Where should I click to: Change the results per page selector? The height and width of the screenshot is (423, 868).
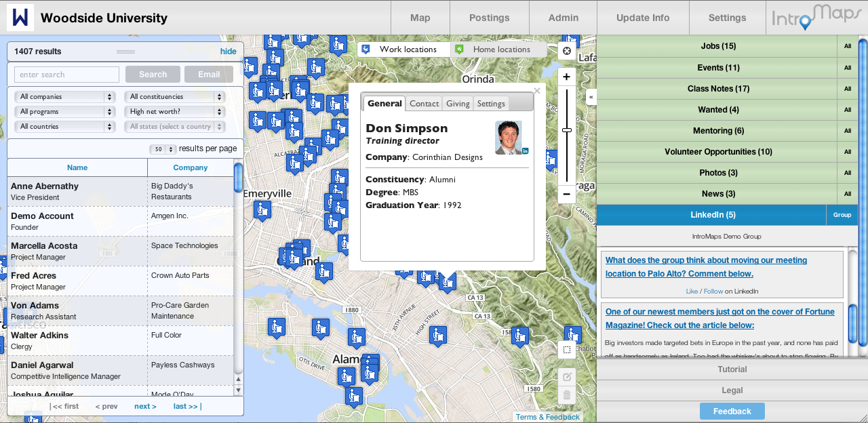click(x=163, y=149)
